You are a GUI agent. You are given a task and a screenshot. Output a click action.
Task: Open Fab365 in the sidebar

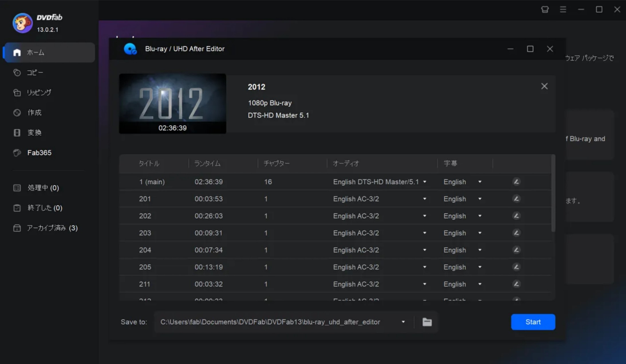(x=50, y=153)
